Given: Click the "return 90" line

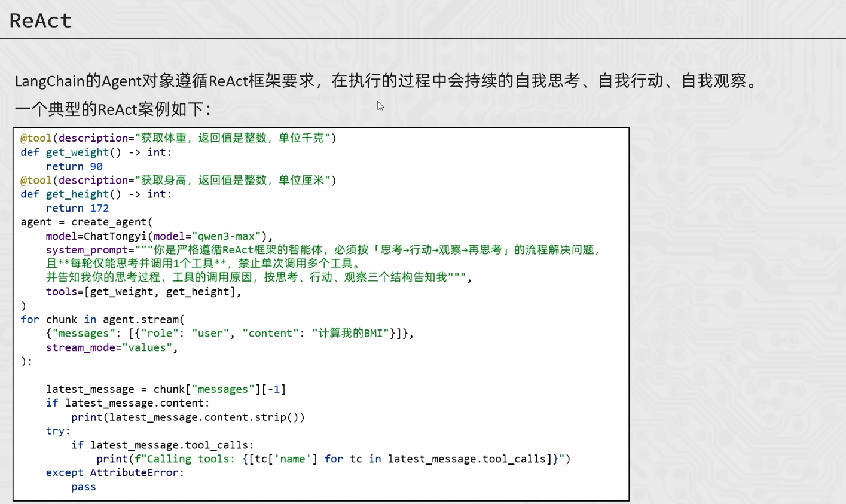Looking at the screenshot, I should pos(74,167).
